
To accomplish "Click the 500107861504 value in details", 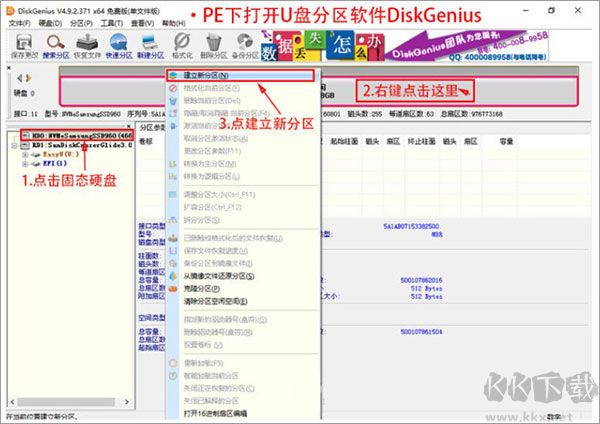I will click(x=421, y=332).
